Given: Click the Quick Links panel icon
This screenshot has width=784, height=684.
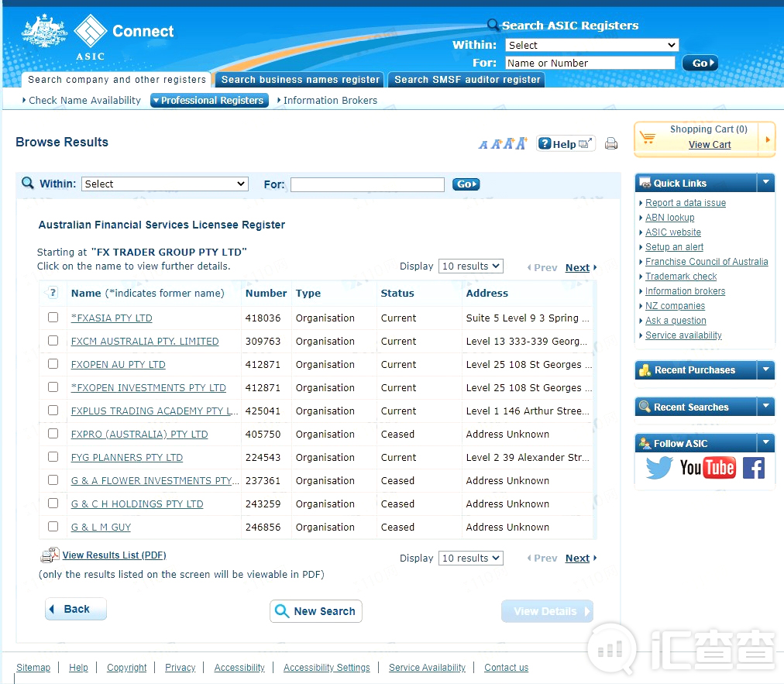Looking at the screenshot, I should 645,183.
